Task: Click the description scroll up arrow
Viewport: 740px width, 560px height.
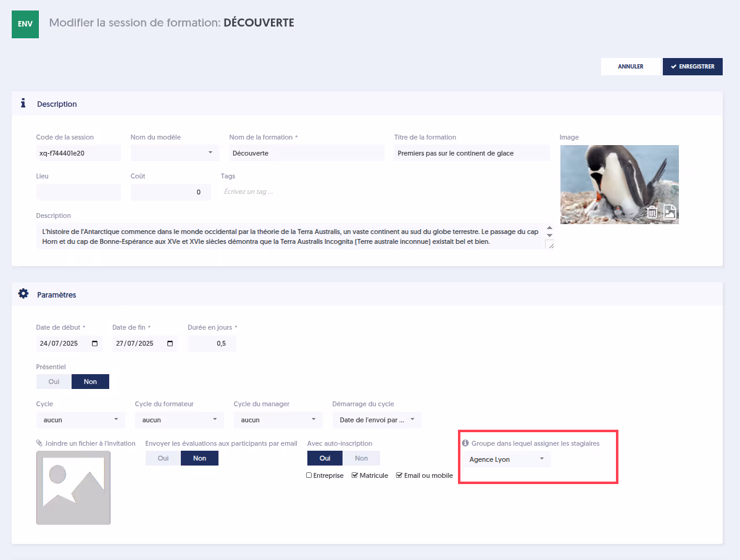Action: coord(549,228)
